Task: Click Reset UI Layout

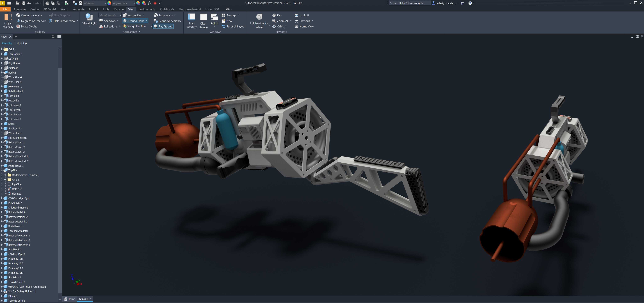Action: [x=233, y=27]
